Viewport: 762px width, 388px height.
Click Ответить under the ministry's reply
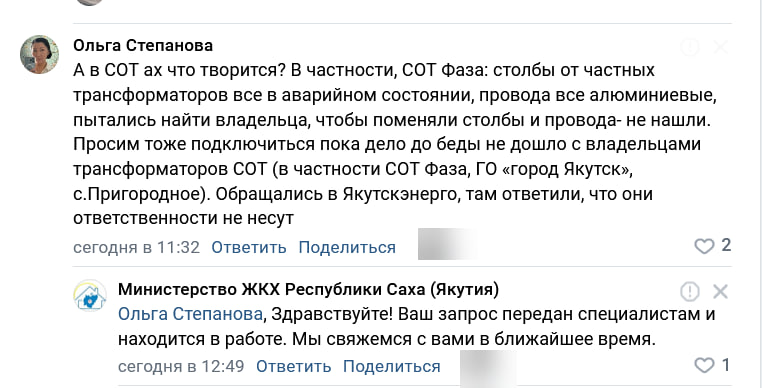(x=294, y=366)
